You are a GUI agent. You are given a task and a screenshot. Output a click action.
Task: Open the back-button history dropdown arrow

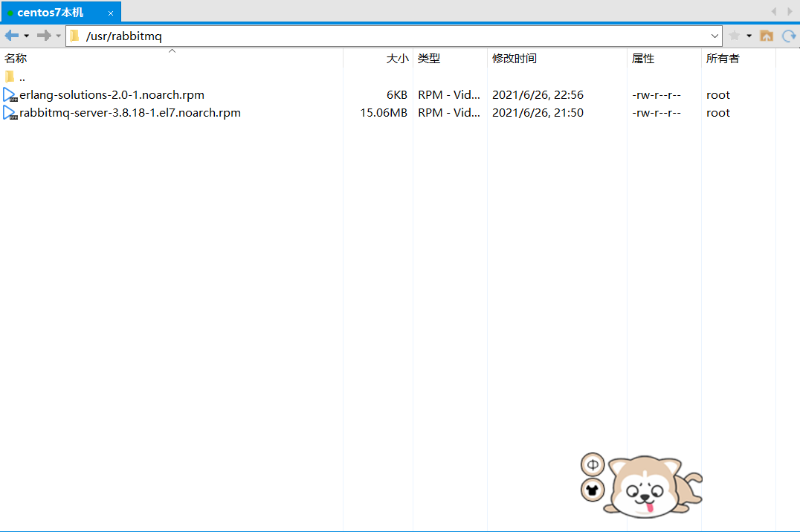pyautogui.click(x=26, y=35)
